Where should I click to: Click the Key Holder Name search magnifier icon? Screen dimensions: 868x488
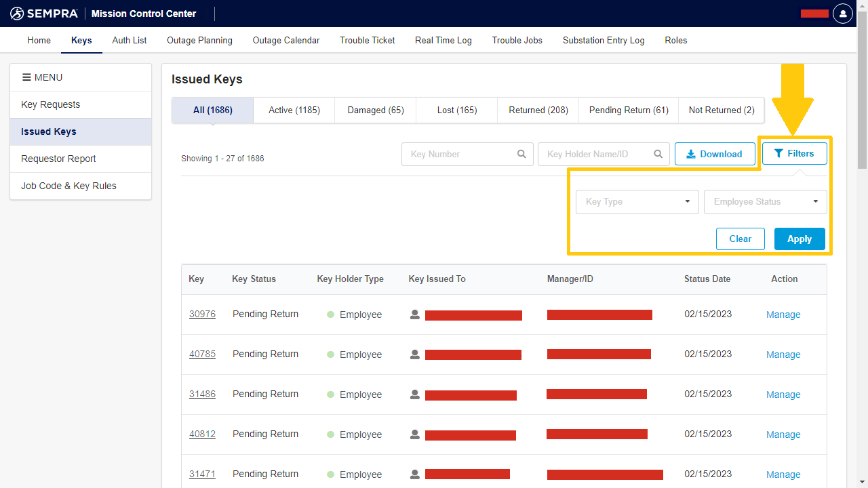pyautogui.click(x=658, y=154)
